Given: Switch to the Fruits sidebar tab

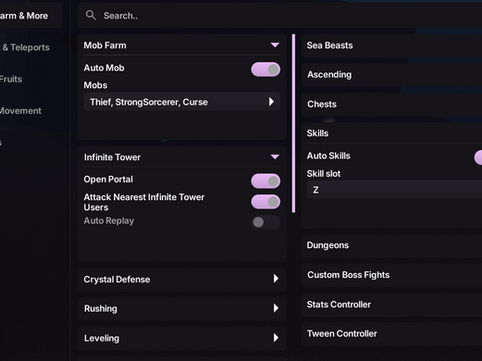Looking at the screenshot, I should point(11,79).
